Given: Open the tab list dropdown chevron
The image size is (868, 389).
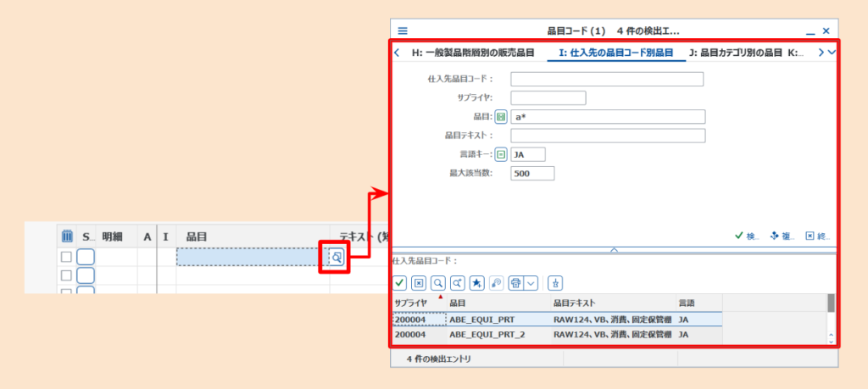Looking at the screenshot, I should coord(831,53).
